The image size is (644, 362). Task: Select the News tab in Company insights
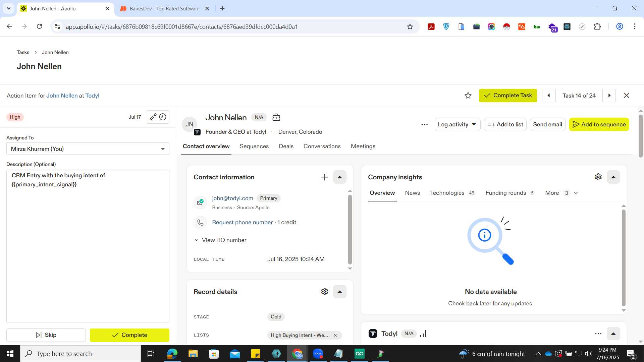[x=412, y=193]
